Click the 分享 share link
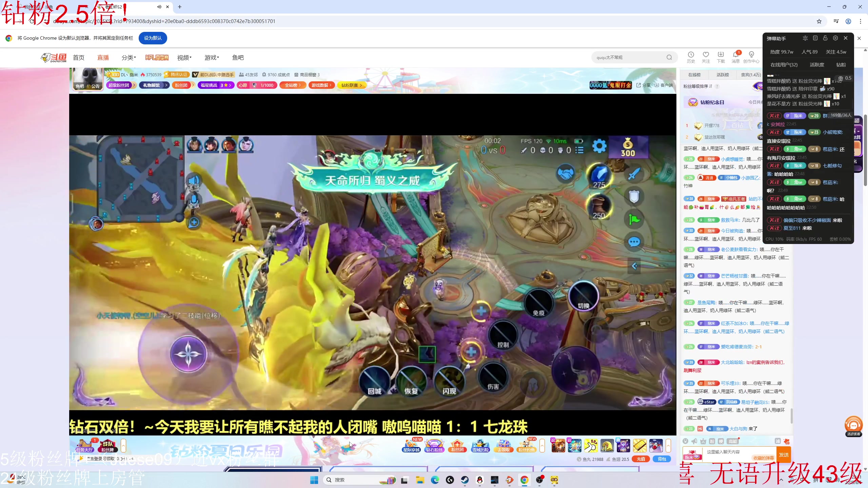Screen dimensions: 868x488 (643, 85)
